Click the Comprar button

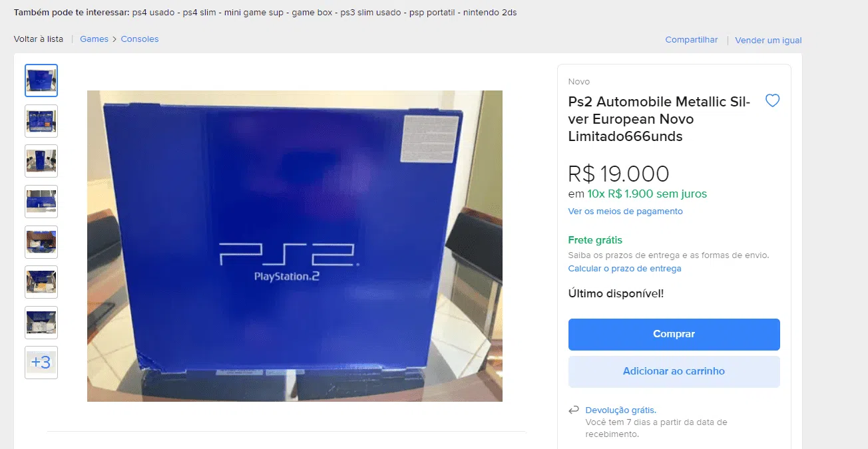click(x=674, y=335)
